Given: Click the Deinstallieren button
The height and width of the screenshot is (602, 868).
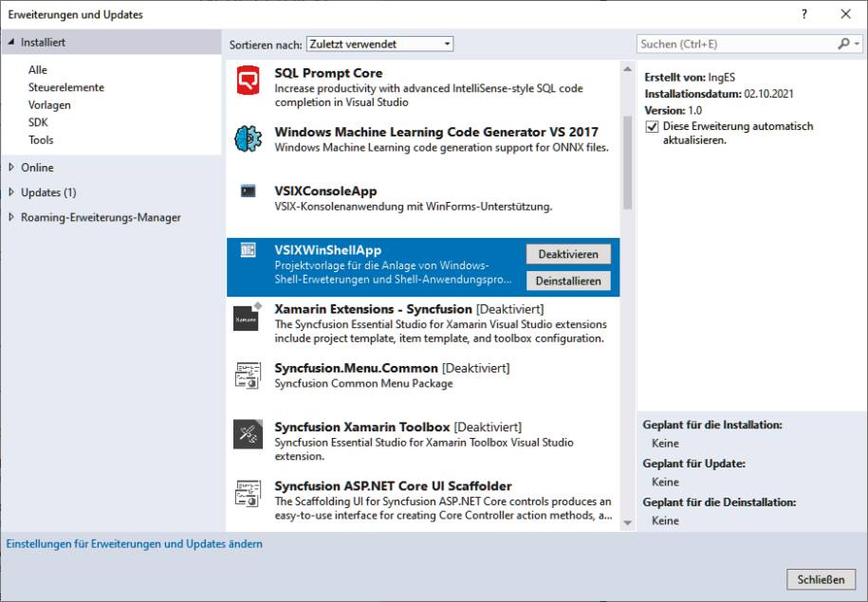Looking at the screenshot, I should 568,281.
